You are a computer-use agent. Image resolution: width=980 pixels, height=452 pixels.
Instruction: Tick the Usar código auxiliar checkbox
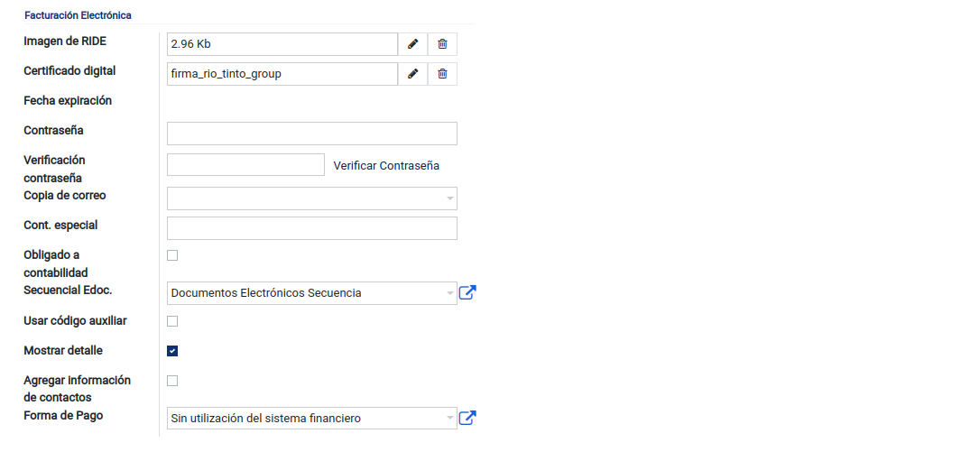172,321
